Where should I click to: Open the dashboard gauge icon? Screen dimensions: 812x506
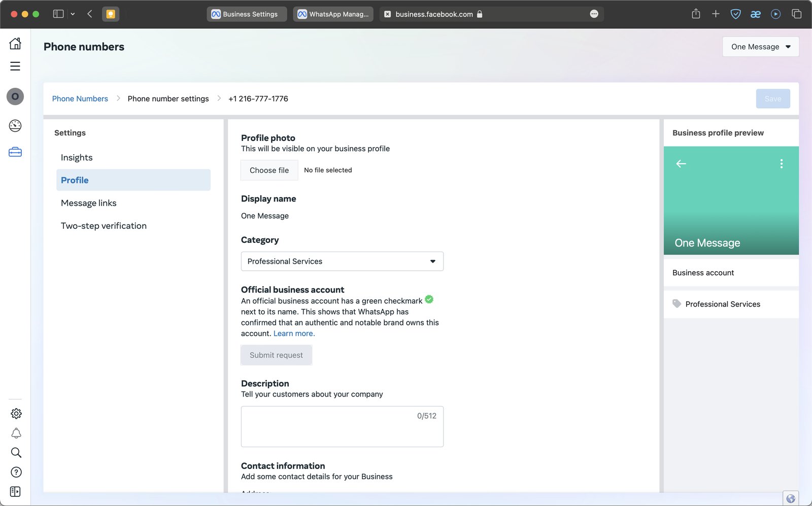(15, 126)
